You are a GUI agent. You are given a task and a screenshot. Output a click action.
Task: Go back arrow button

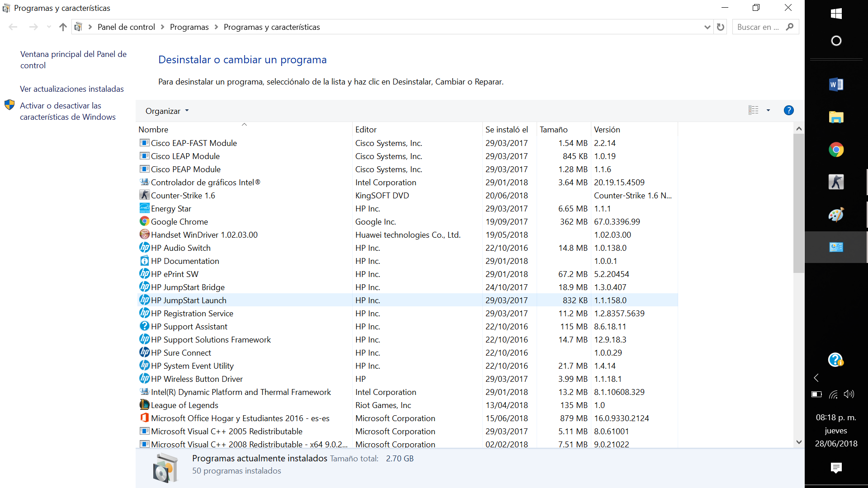click(x=13, y=27)
